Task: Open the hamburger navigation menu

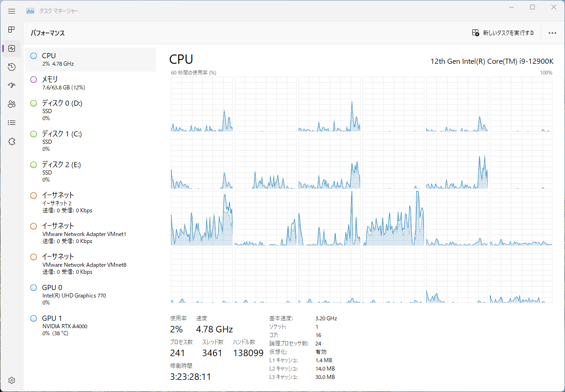Action: 12,11
